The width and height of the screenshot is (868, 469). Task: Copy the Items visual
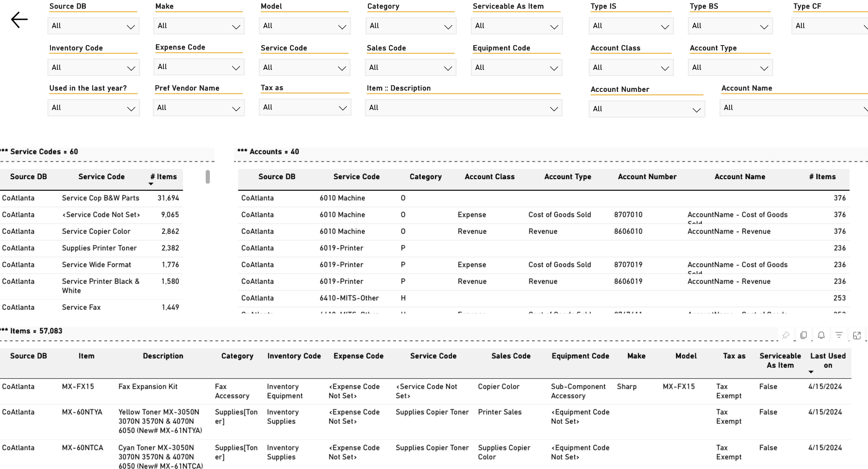click(x=804, y=335)
